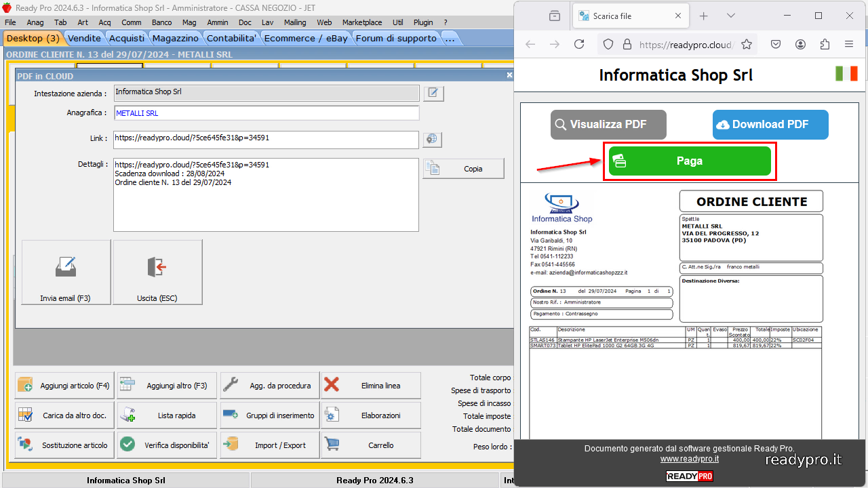868x488 pixels.
Task: Click the Scarica file browser tab
Action: tap(631, 16)
